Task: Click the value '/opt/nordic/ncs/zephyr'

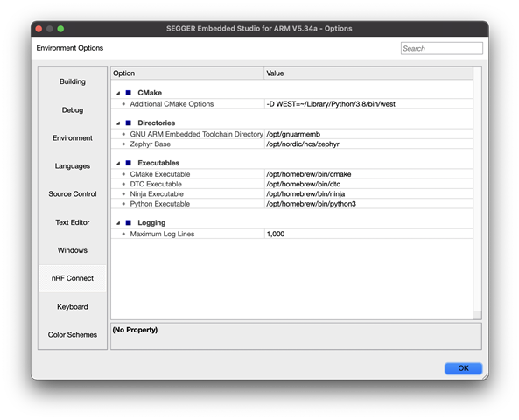Action: click(303, 144)
